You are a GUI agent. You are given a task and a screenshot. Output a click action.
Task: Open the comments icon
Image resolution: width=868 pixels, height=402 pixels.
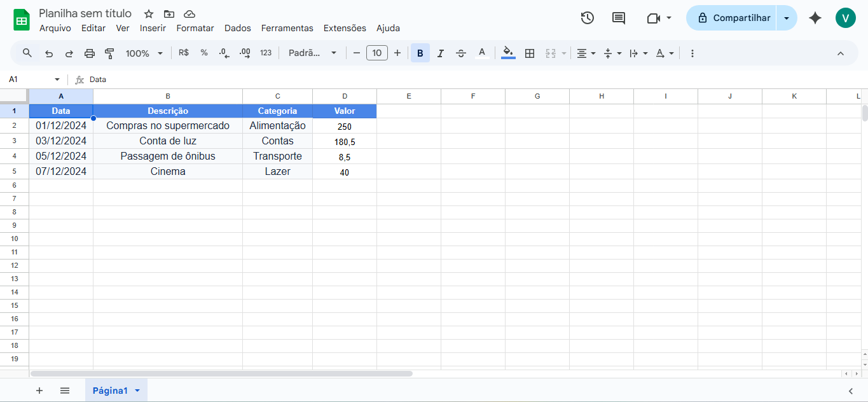(619, 18)
